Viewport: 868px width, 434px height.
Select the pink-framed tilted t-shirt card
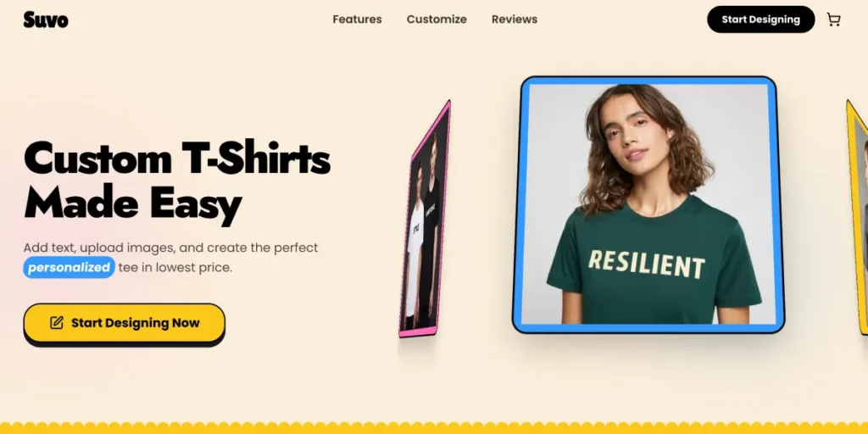pos(425,219)
